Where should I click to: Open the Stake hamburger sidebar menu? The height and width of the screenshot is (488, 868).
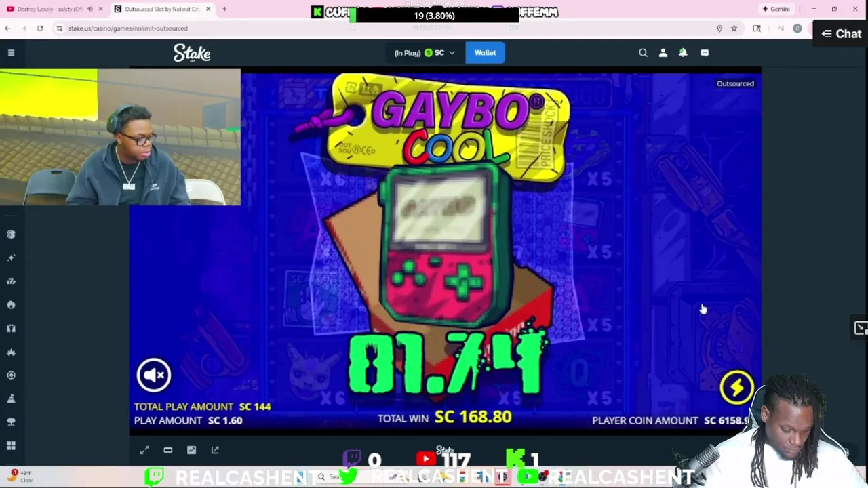[x=11, y=52]
